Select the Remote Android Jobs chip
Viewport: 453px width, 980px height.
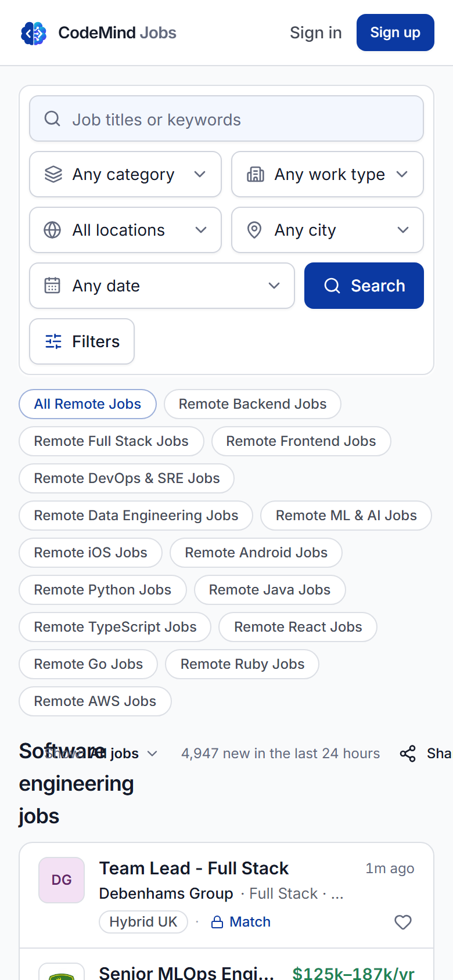256,553
